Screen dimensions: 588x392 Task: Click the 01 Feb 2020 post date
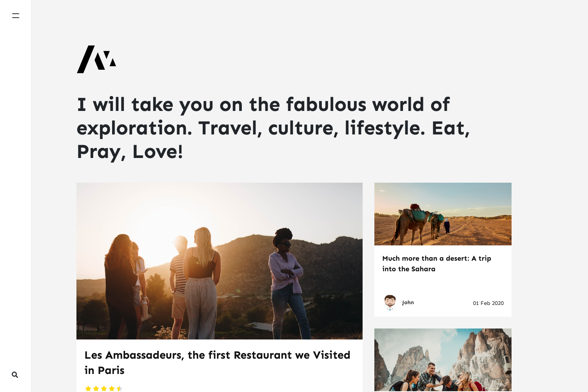click(x=488, y=303)
